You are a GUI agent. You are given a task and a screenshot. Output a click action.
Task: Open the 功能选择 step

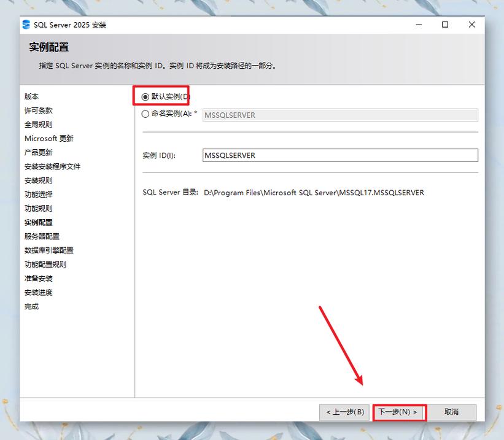(x=39, y=194)
